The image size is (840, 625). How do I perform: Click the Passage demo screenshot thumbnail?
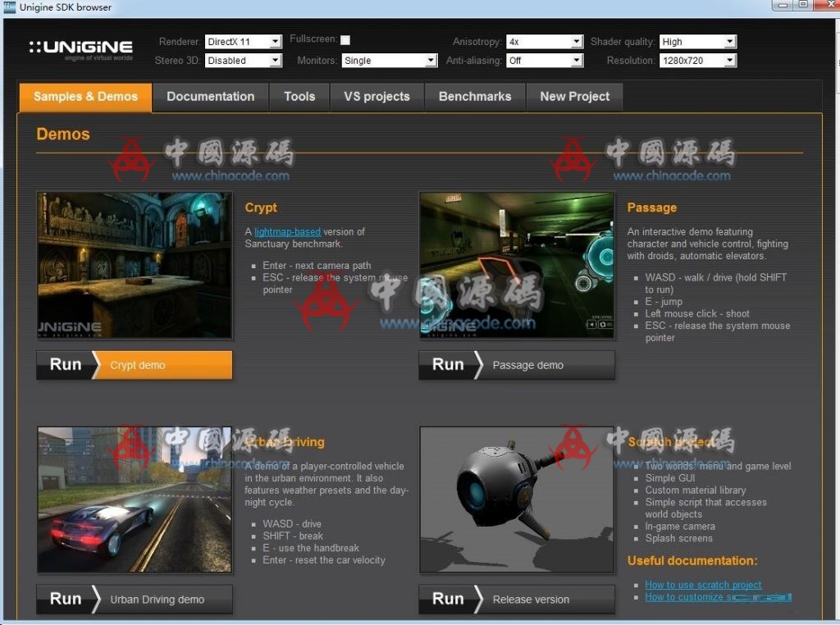[x=517, y=265]
